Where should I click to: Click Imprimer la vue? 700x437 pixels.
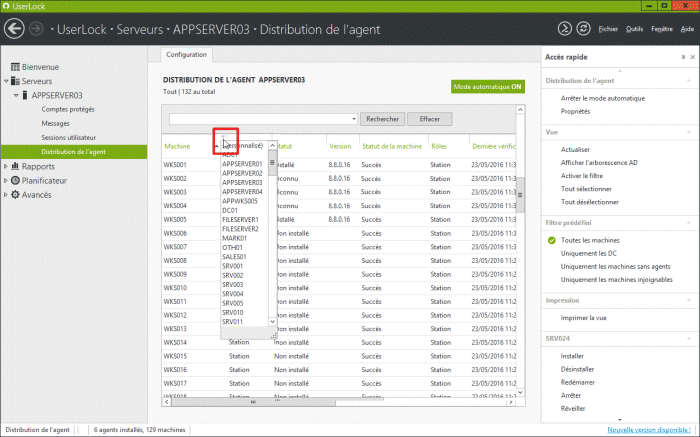(x=583, y=318)
